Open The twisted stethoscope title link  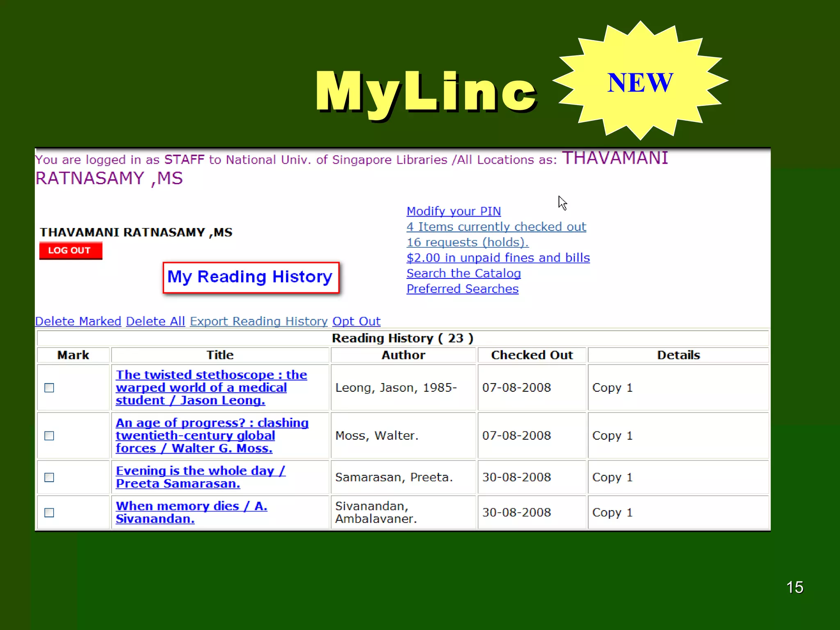(211, 388)
